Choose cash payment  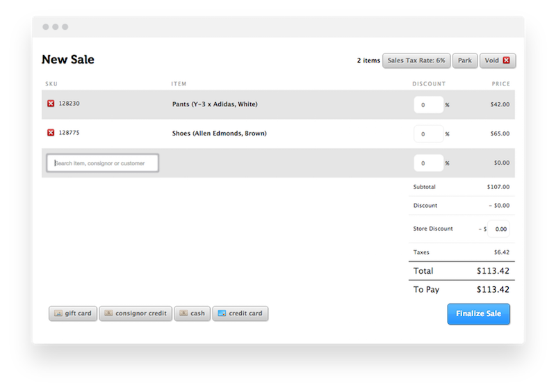(x=193, y=313)
